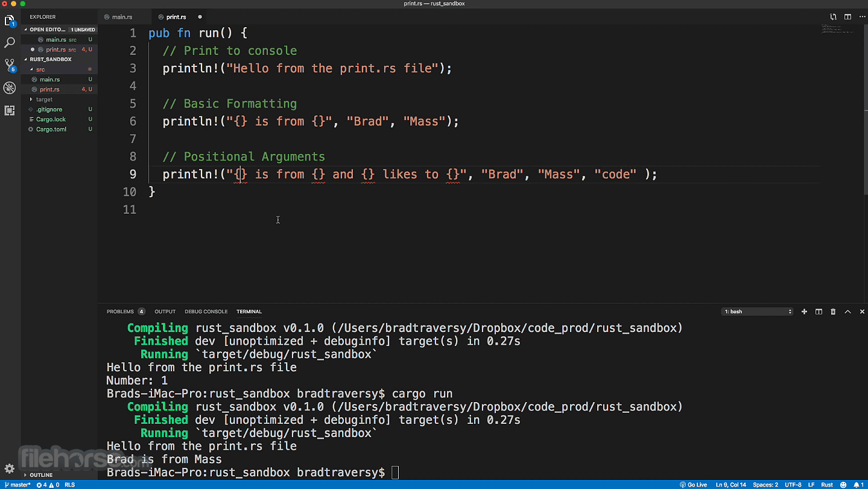Viewport: 868px width, 489px height.
Task: Expand the target folder
Action: pos(59,99)
